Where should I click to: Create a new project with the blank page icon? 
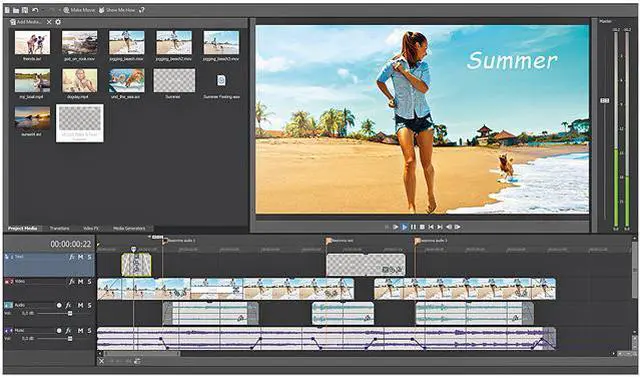click(7, 10)
